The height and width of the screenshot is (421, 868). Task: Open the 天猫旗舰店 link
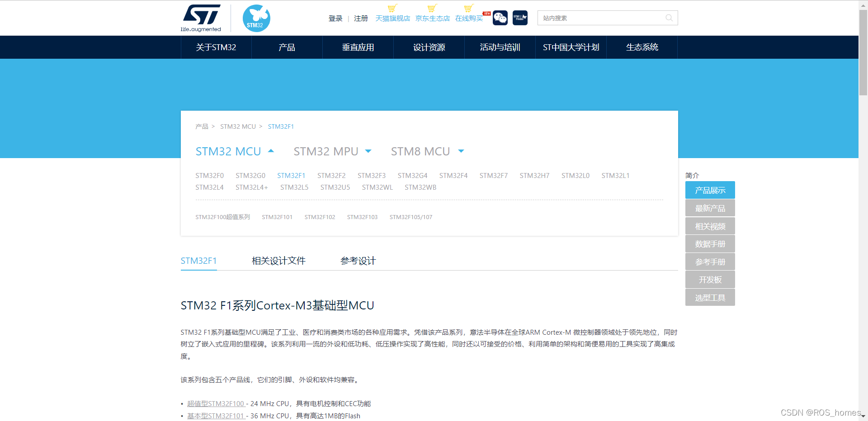pyautogui.click(x=393, y=19)
